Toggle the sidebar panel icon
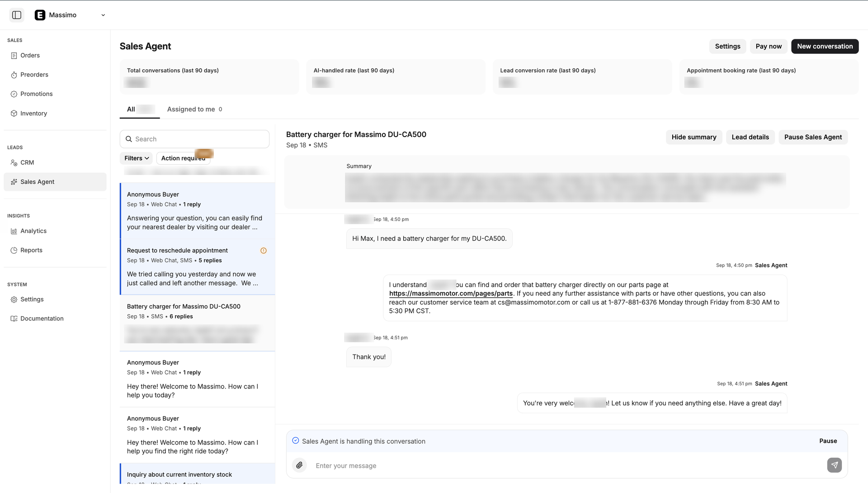868x493 pixels. click(x=17, y=15)
